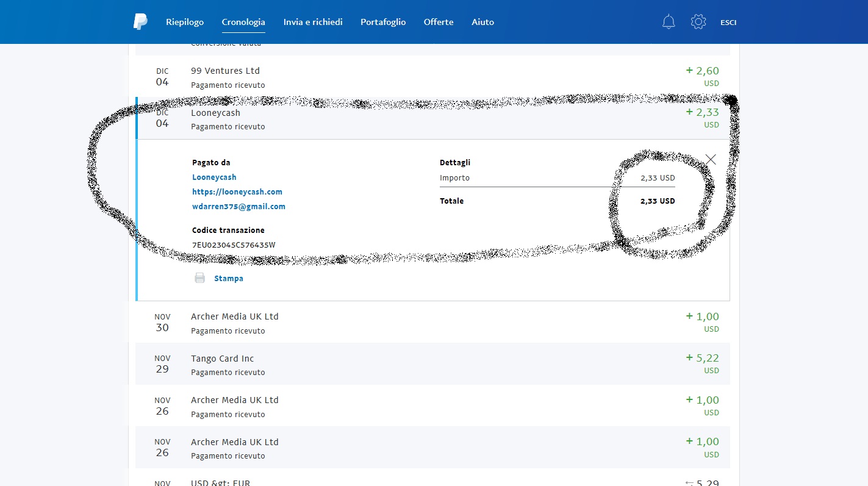Click the Pagato da heading
Screen dimensions: 868x486
coord(211,162)
